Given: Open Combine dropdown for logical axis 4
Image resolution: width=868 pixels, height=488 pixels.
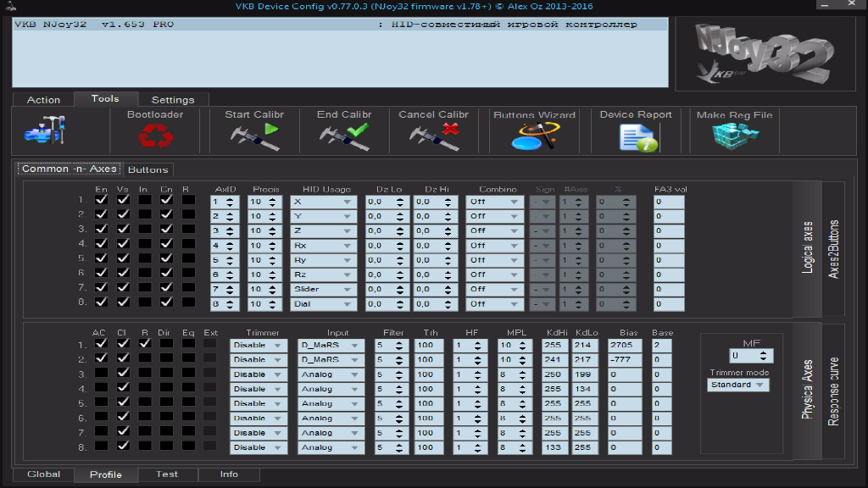Looking at the screenshot, I should 494,246.
